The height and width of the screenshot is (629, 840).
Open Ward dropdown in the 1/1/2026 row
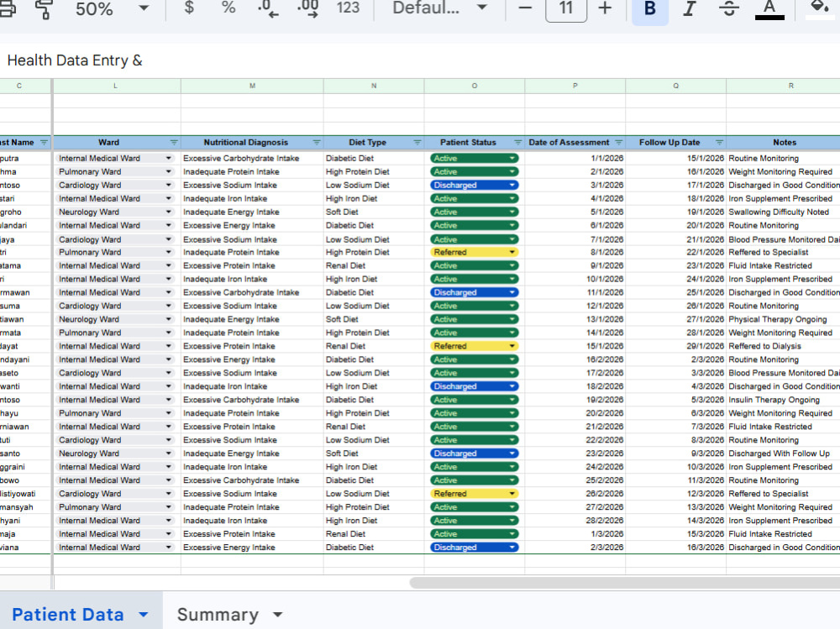[169, 159]
